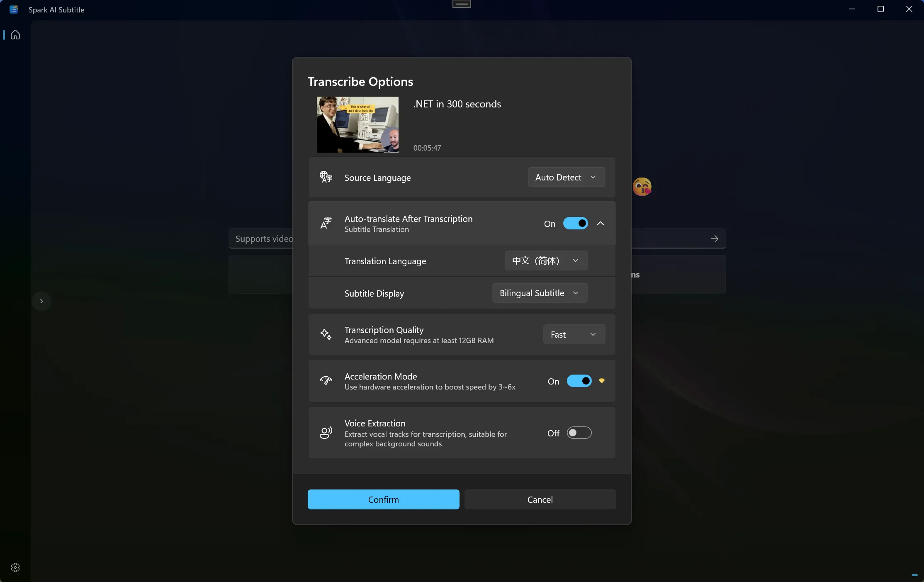Open the Bilingual Subtitle display dropdown
The height and width of the screenshot is (582, 924).
[540, 293]
